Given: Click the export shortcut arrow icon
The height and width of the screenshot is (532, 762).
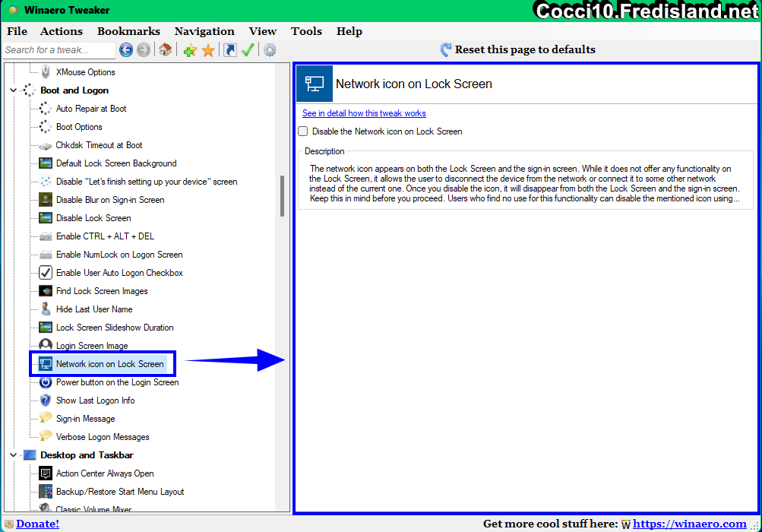Looking at the screenshot, I should [230, 49].
